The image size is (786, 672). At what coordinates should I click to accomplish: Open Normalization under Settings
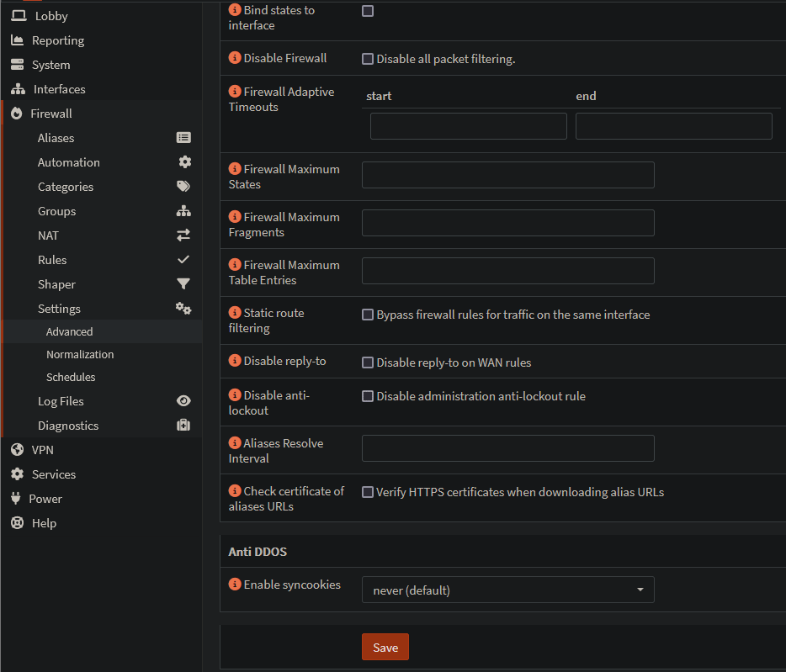80,355
